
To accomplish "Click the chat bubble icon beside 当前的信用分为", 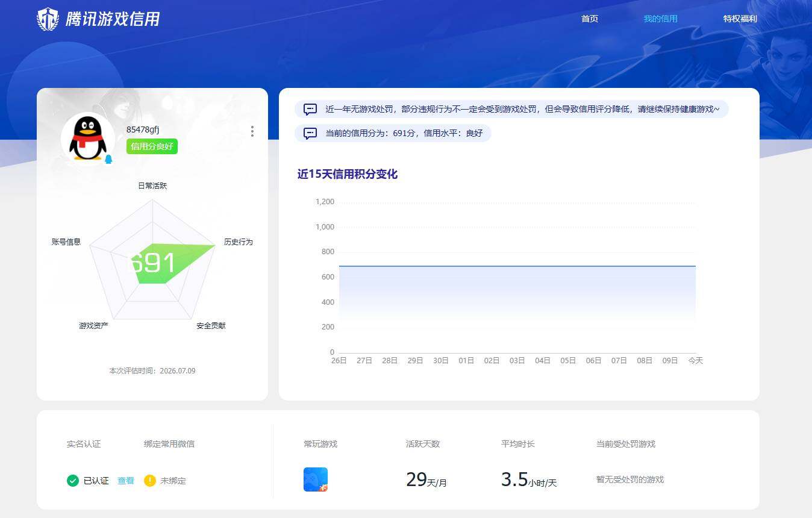I will point(310,134).
